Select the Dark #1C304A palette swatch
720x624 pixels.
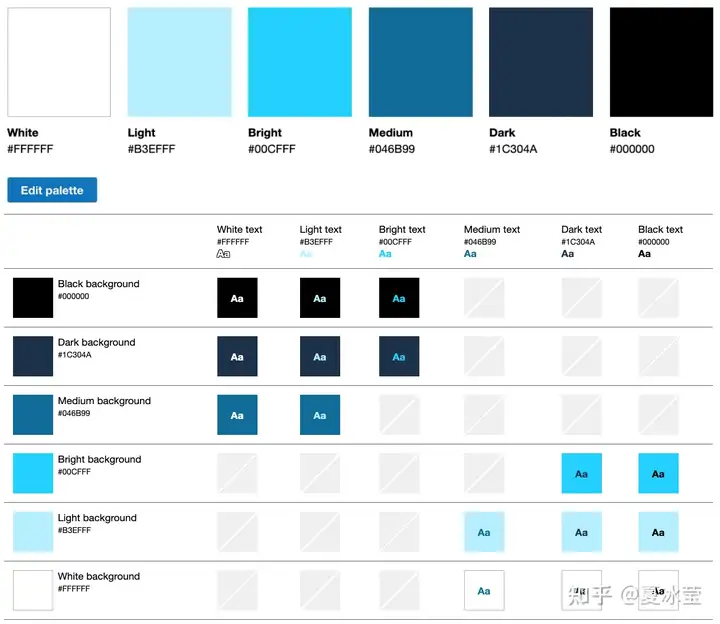pyautogui.click(x=541, y=62)
